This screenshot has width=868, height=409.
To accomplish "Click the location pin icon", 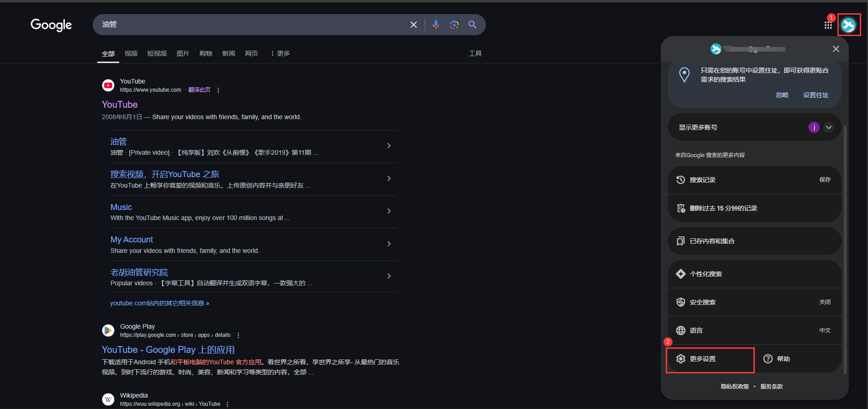I will [684, 75].
